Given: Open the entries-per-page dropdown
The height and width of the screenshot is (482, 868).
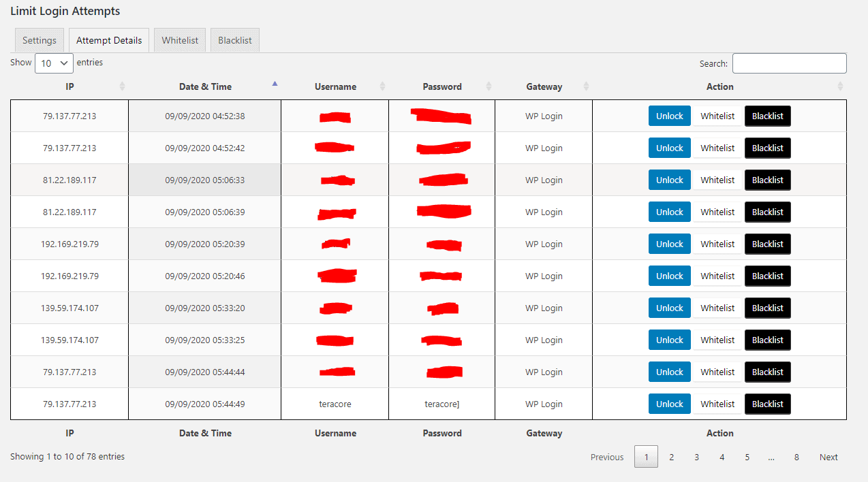Looking at the screenshot, I should pos(54,63).
